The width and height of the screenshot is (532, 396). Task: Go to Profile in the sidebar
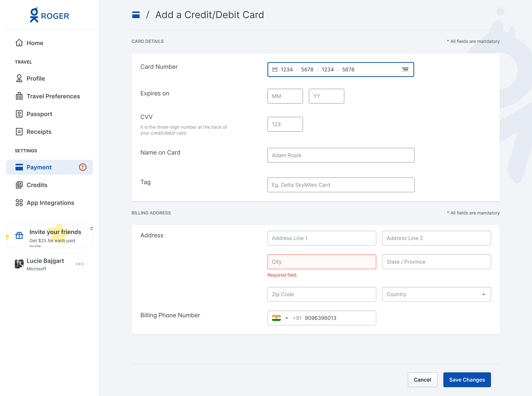[x=35, y=78]
